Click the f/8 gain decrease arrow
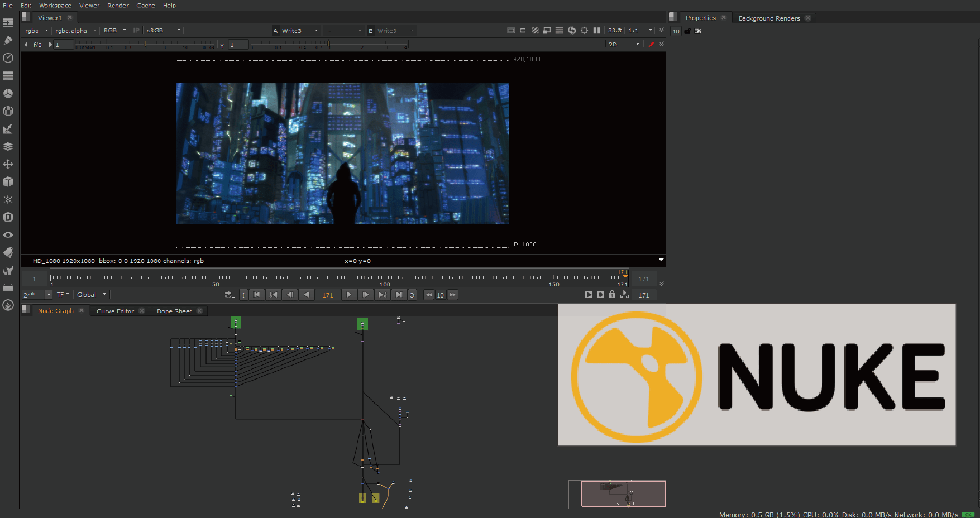The image size is (980, 518). (x=26, y=45)
